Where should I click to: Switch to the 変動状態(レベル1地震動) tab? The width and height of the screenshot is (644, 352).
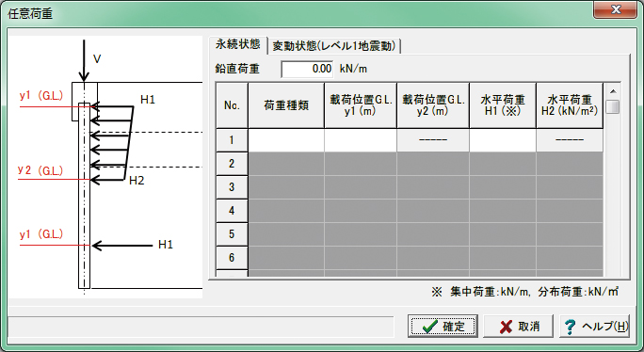pyautogui.click(x=334, y=46)
